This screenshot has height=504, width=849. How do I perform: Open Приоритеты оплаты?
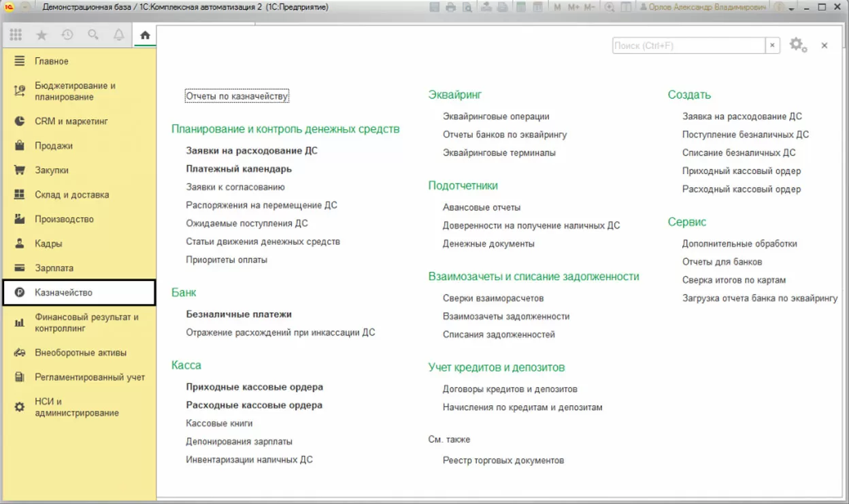227,260
